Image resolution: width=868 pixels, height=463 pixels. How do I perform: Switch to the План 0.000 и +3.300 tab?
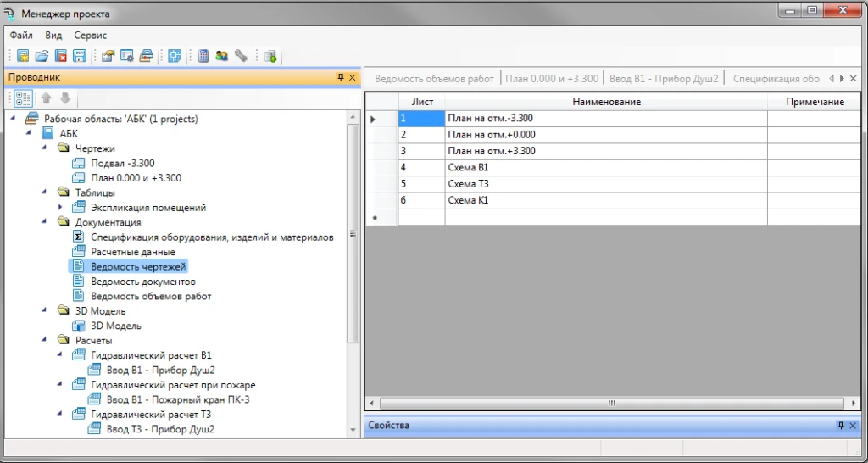click(552, 79)
